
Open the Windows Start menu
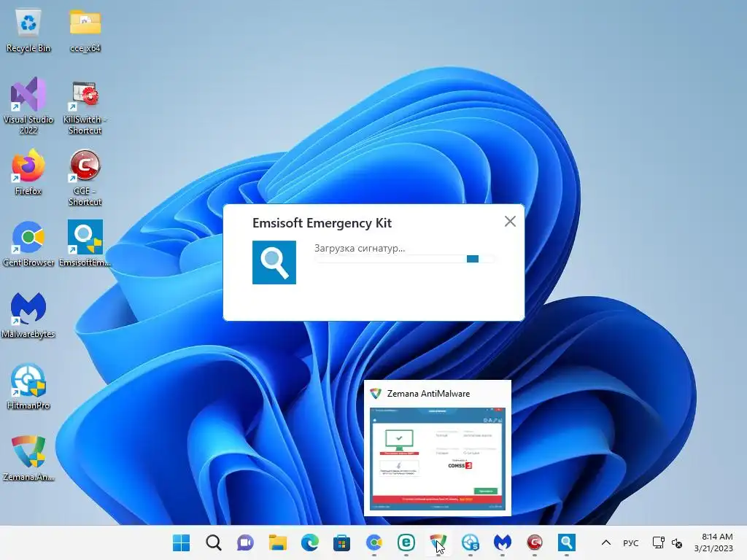coord(181,542)
